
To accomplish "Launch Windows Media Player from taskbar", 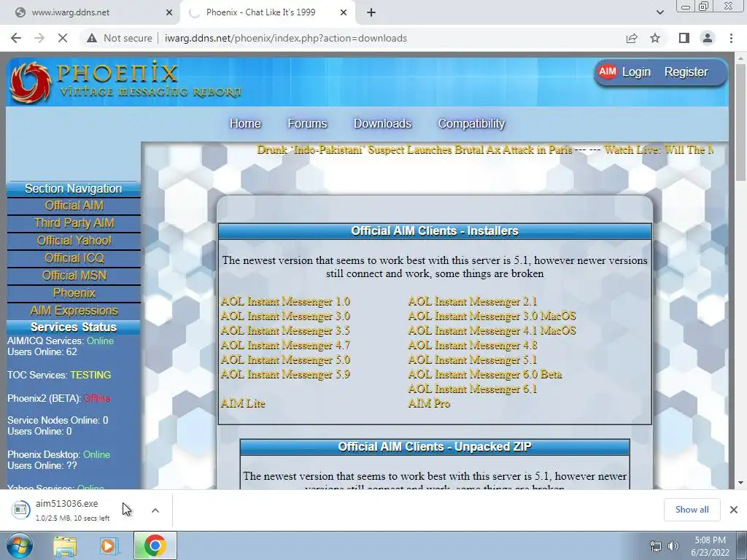I will [109, 545].
